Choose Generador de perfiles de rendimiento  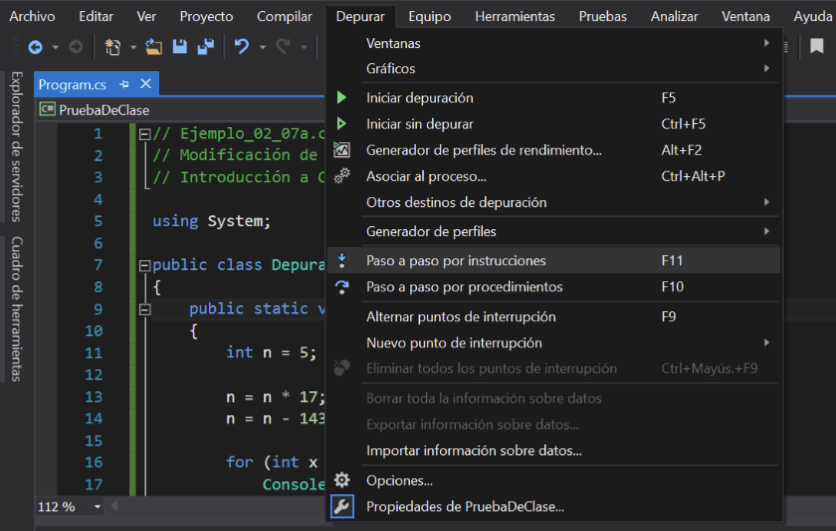coord(554,150)
